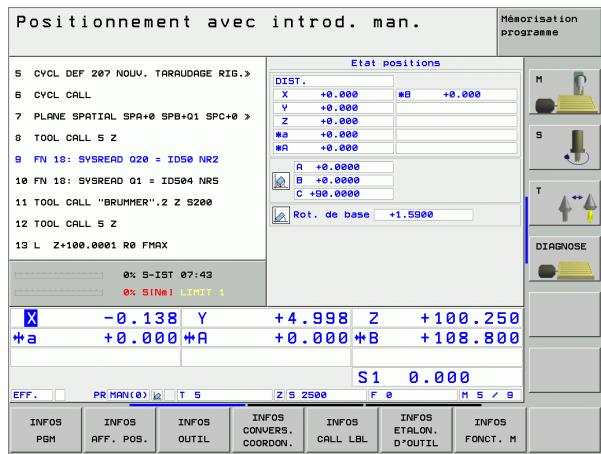Expand truncated line 7 chevron
The image size is (601, 454).
click(x=248, y=117)
